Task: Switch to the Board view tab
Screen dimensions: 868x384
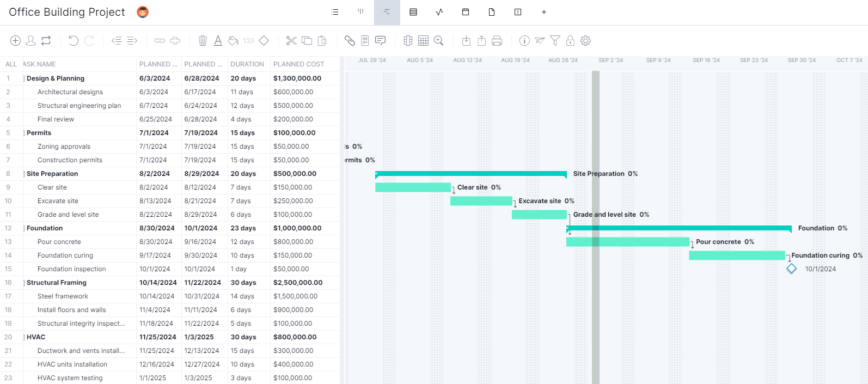Action: pyautogui.click(x=360, y=12)
